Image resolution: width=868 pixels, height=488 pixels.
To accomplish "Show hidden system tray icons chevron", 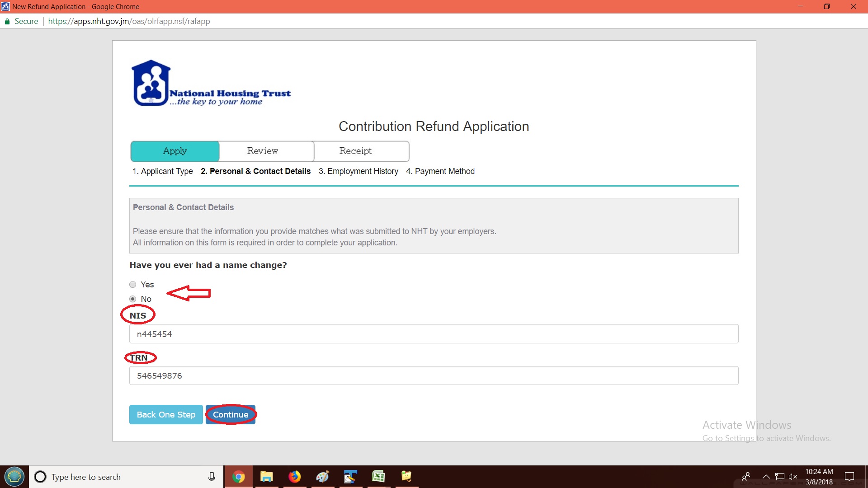I will 766,477.
